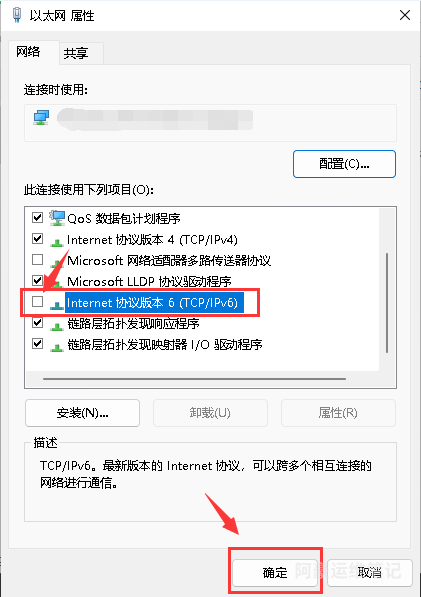
Task: Uncheck the Microsoft LLDP 协议驱动程序 checkbox
Action: 37,281
